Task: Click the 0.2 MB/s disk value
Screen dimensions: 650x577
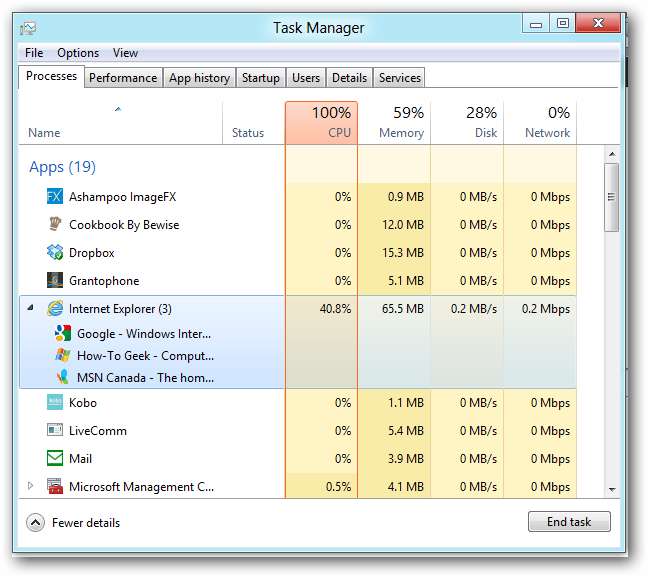Action: (x=474, y=309)
